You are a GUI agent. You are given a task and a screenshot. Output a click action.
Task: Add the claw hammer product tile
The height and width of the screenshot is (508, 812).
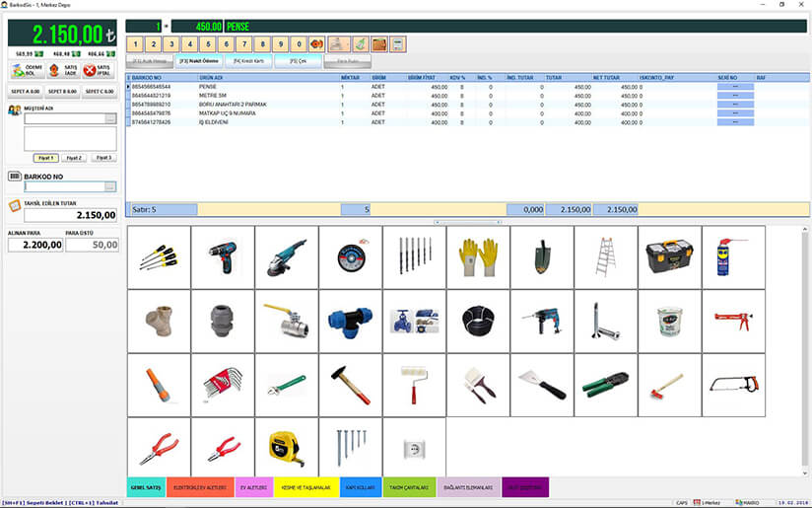pyautogui.click(x=350, y=385)
